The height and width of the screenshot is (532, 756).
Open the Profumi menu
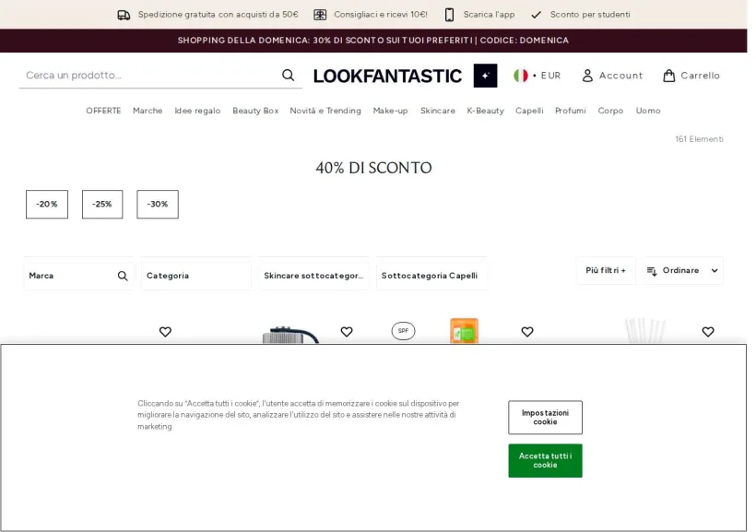[x=571, y=111]
